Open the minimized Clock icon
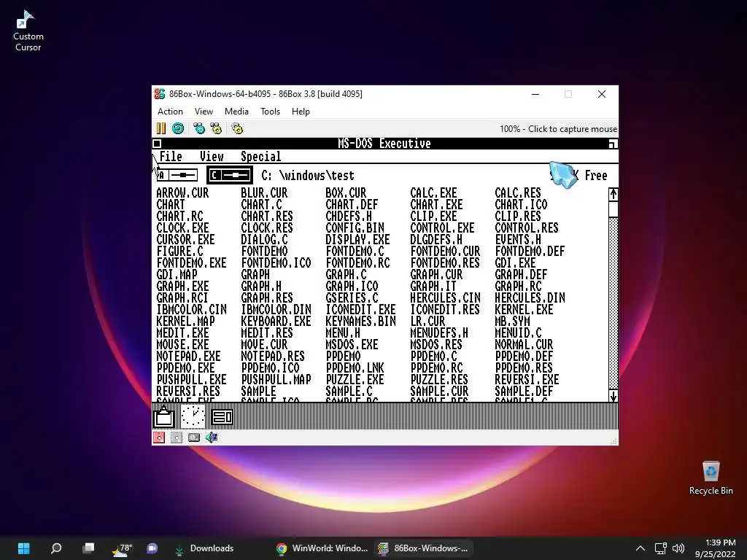 (193, 416)
